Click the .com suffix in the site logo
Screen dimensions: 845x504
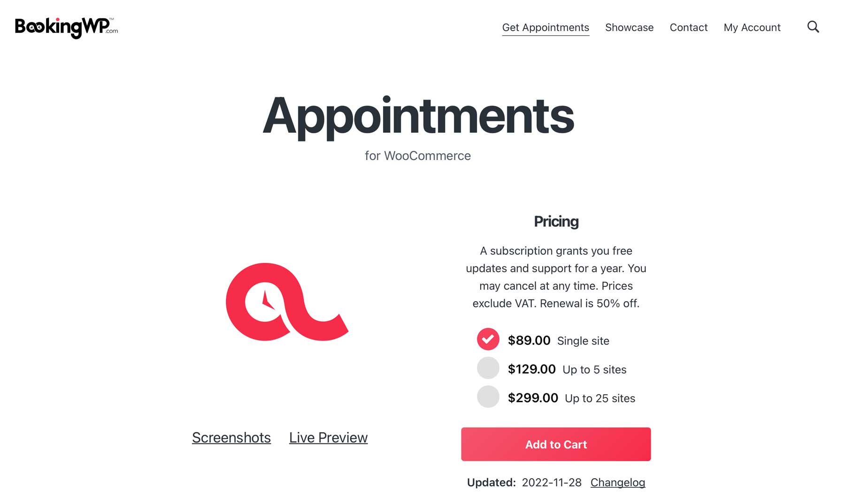(x=112, y=31)
